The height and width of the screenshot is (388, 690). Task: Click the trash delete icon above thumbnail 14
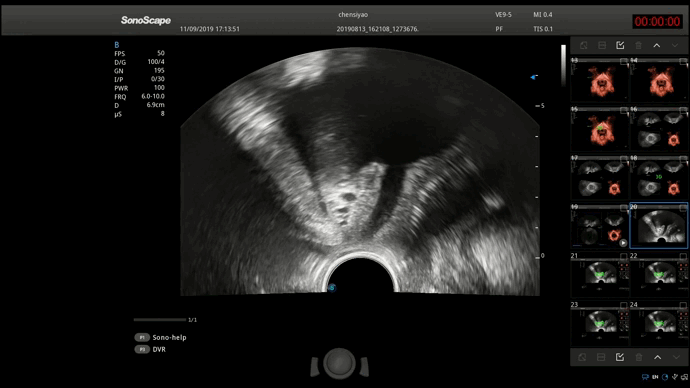(x=639, y=45)
